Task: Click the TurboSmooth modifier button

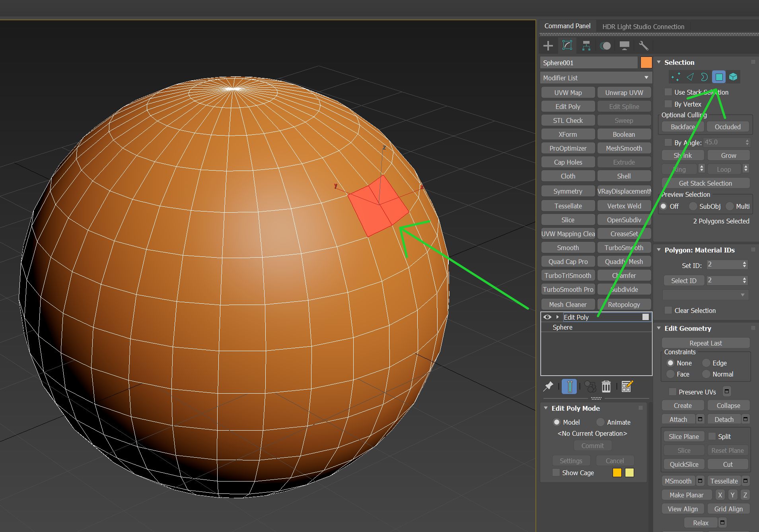Action: tap(624, 247)
